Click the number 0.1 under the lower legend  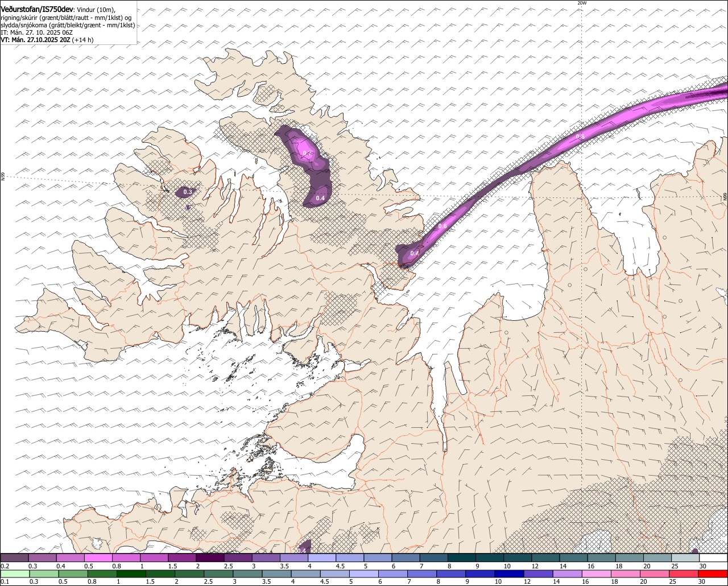[x=5, y=581]
